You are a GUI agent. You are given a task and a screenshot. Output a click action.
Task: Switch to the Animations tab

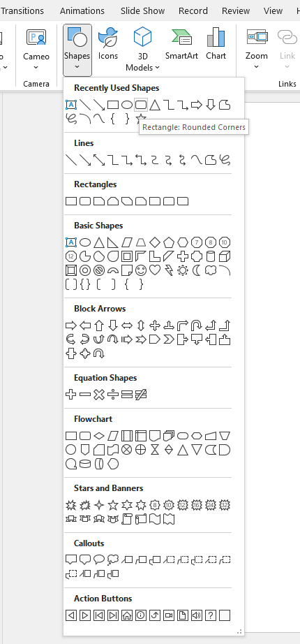coord(82,11)
